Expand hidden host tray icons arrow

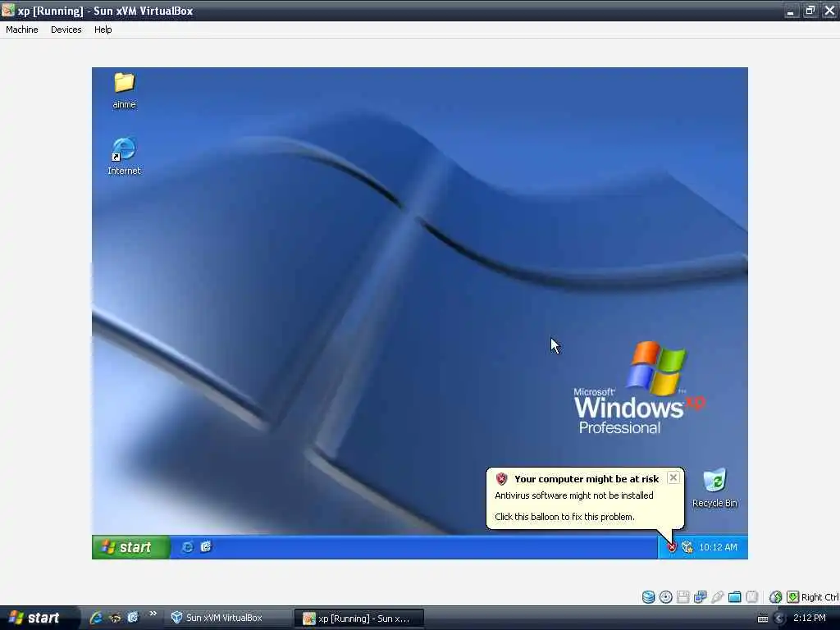[x=779, y=619]
